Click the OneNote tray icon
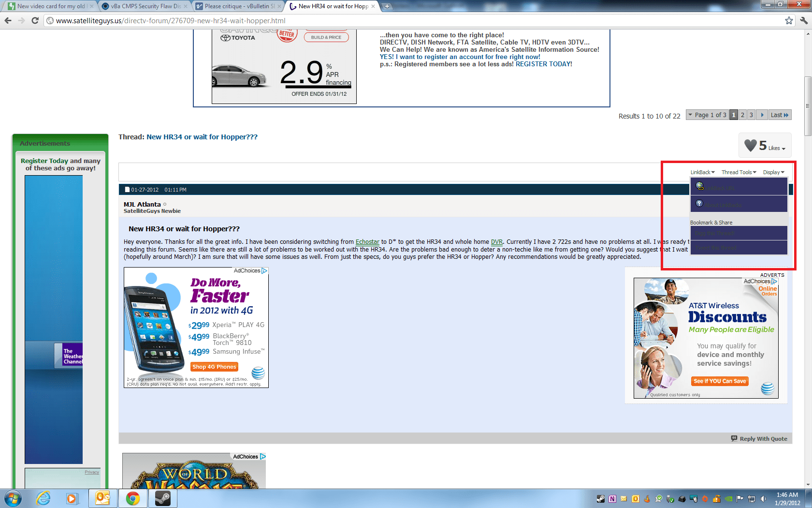Viewport: 812px width, 508px height. (612, 499)
